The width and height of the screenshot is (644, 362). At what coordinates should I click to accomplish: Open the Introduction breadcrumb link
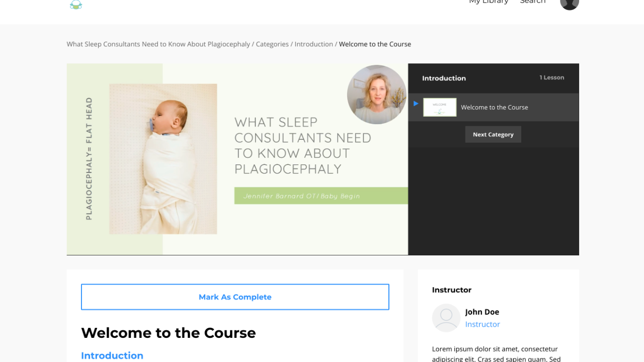click(x=314, y=44)
